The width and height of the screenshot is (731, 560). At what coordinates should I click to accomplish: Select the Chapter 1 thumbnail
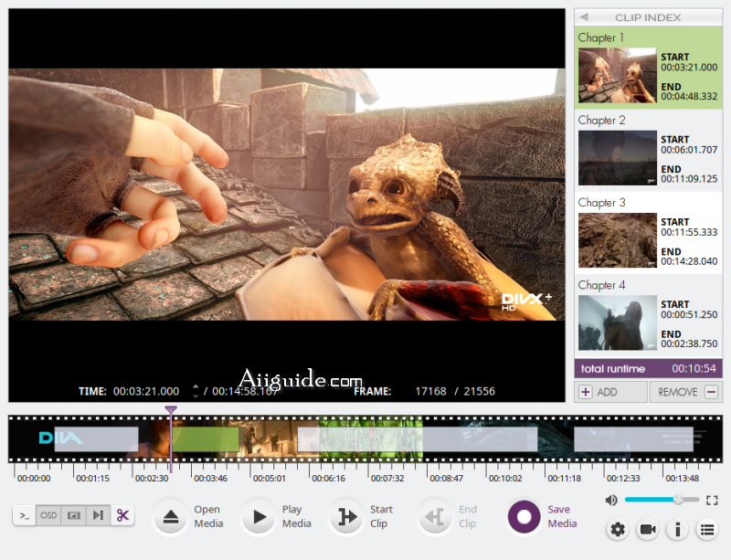[618, 76]
